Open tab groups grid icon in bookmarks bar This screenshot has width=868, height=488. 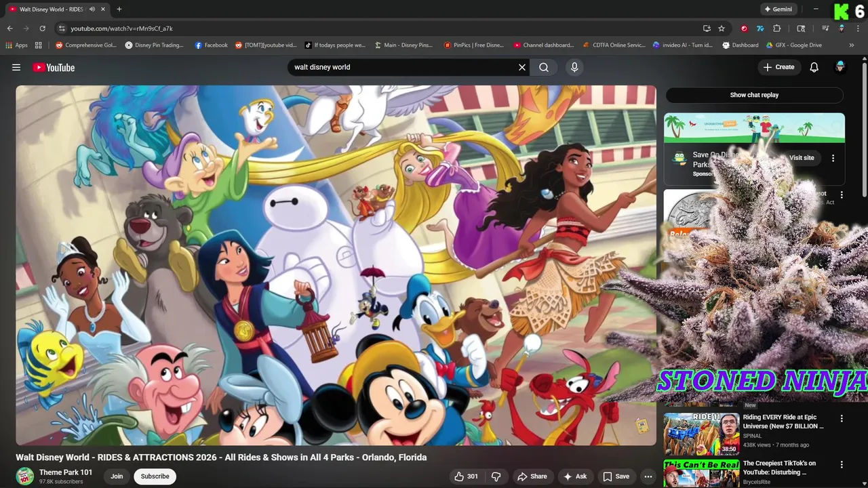[x=39, y=45]
